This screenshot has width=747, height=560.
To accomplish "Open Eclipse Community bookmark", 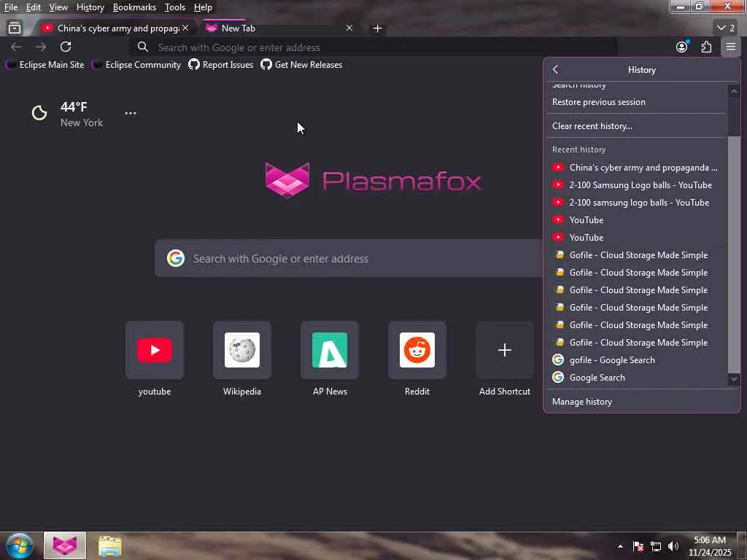I will [x=136, y=65].
